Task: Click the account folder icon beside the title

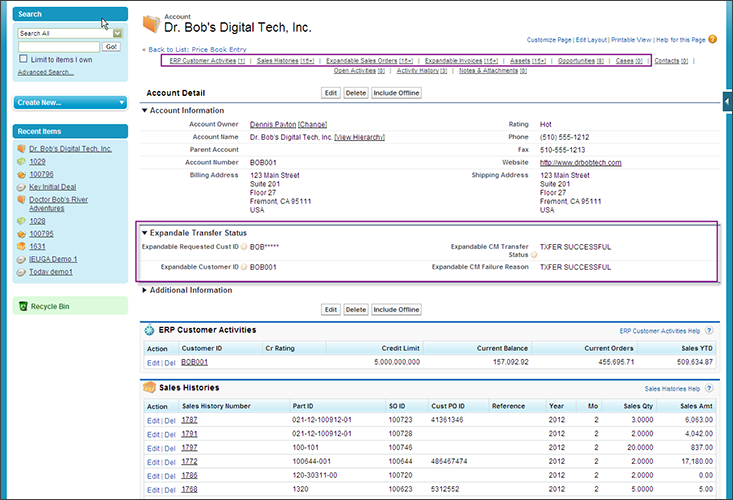Action: click(151, 24)
